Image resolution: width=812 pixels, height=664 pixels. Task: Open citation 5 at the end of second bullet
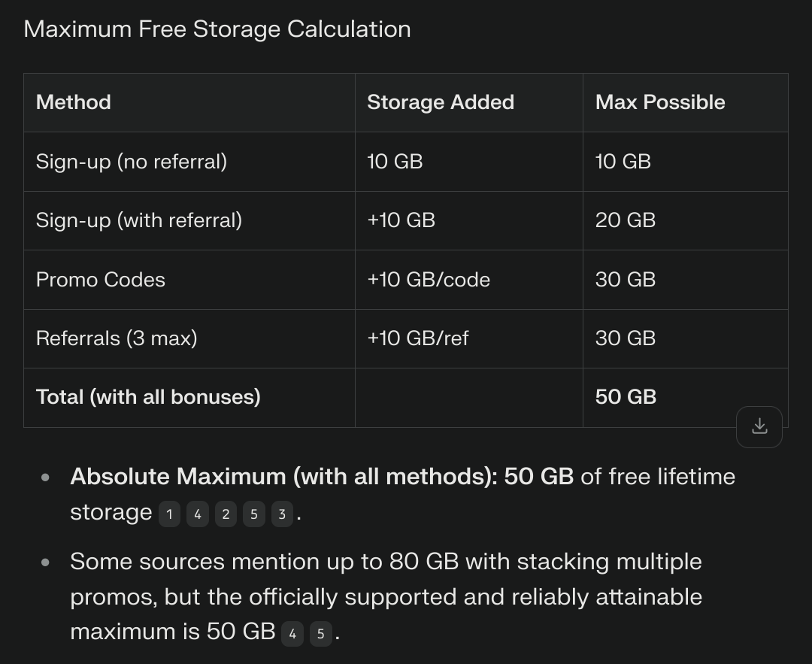click(x=320, y=634)
